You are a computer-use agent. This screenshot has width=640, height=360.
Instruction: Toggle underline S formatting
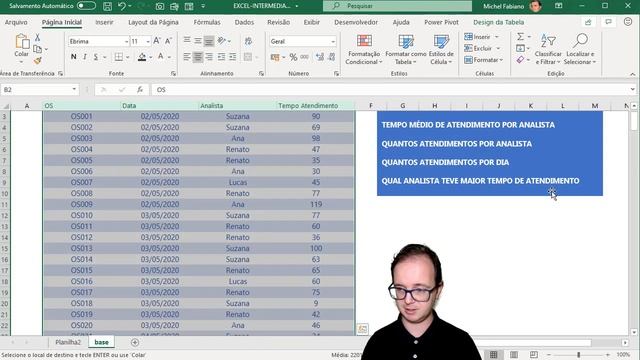click(96, 57)
